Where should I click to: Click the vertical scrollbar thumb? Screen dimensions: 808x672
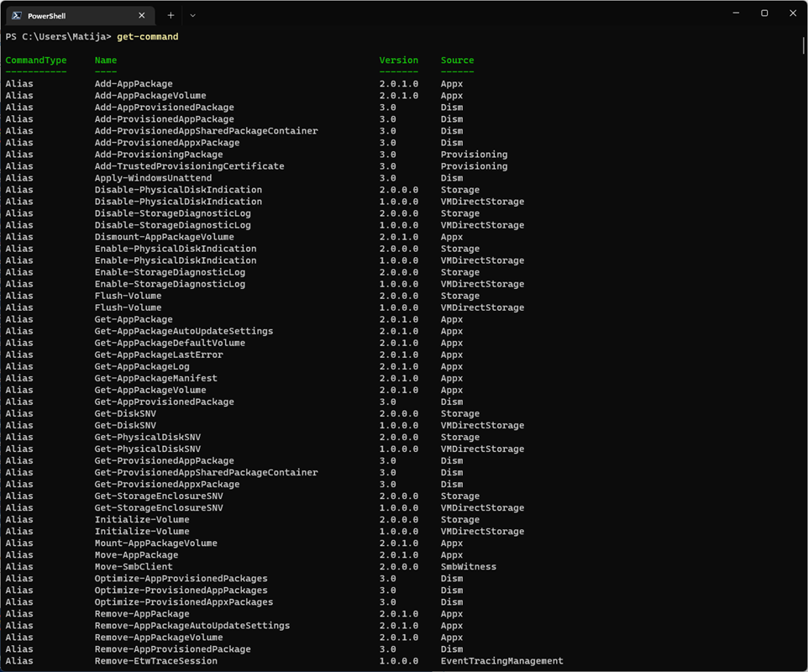(803, 45)
